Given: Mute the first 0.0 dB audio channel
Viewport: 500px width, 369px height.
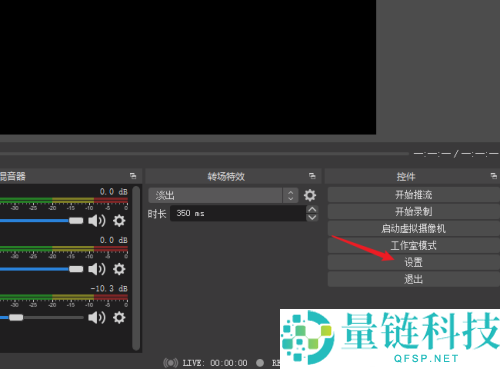Looking at the screenshot, I should (x=97, y=221).
